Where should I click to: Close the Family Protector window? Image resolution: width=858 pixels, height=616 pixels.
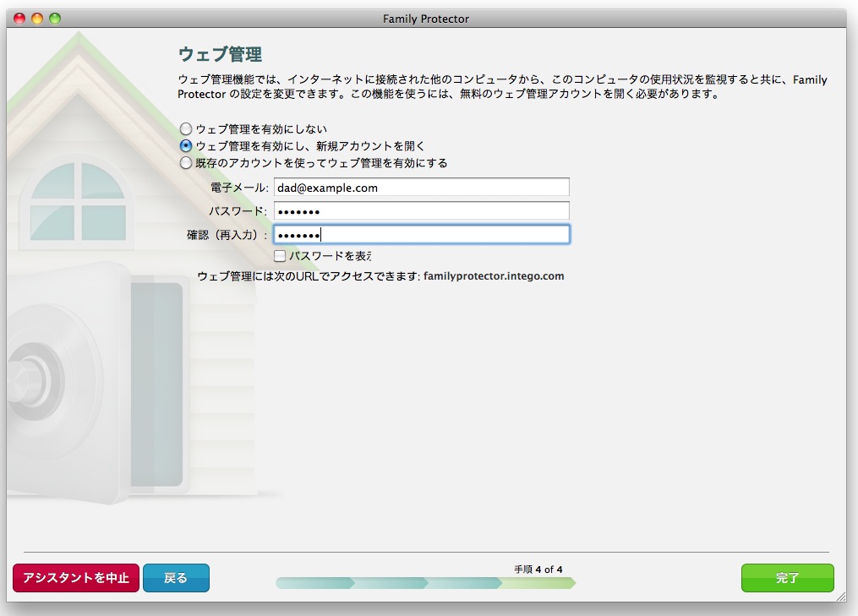click(19, 19)
